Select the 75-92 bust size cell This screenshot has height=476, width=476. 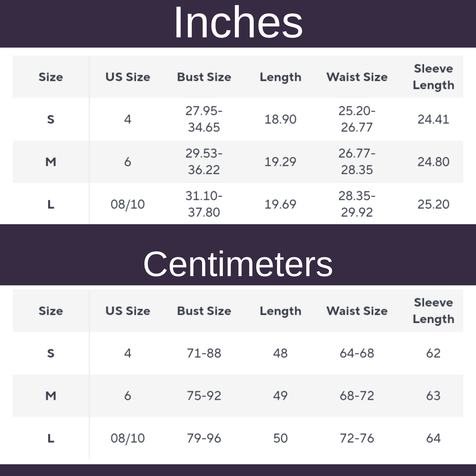click(204, 396)
